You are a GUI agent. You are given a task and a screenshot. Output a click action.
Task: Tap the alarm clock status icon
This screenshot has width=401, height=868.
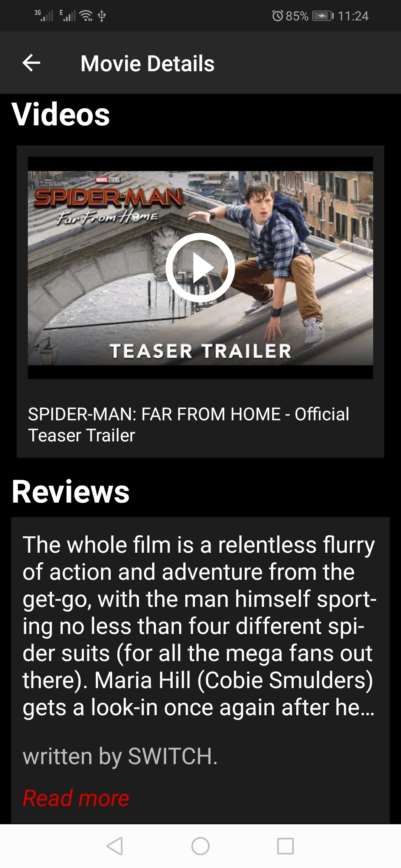pyautogui.click(x=277, y=16)
